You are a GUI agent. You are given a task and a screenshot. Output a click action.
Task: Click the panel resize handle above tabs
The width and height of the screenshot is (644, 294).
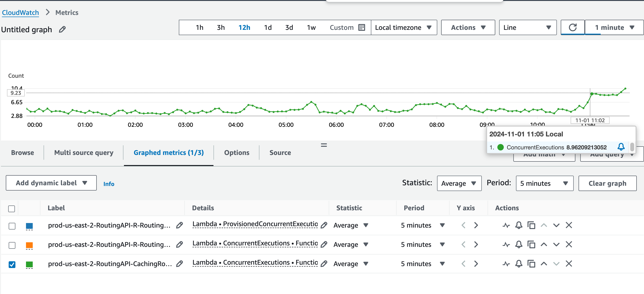click(x=324, y=145)
